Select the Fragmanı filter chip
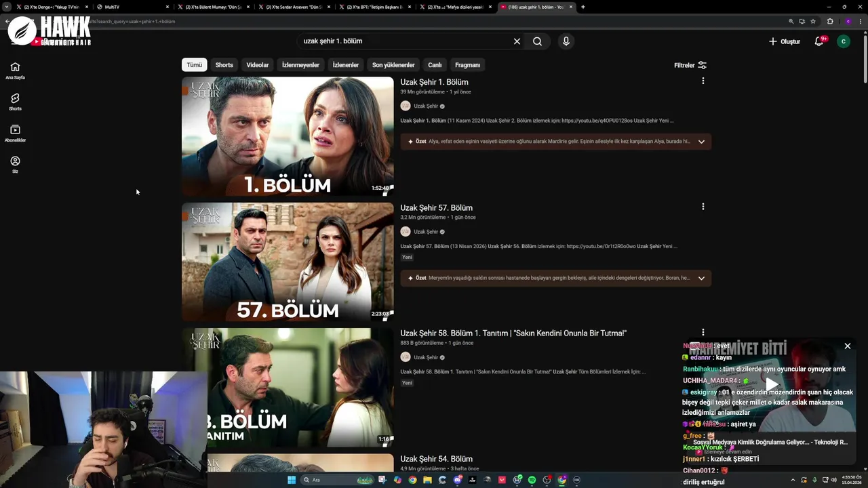The image size is (868, 488). coord(467,65)
